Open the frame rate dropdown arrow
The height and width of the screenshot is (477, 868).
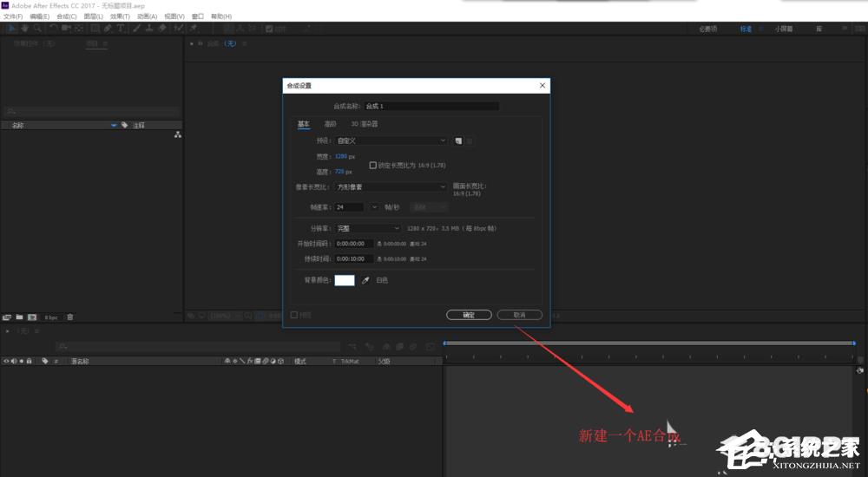click(x=374, y=207)
